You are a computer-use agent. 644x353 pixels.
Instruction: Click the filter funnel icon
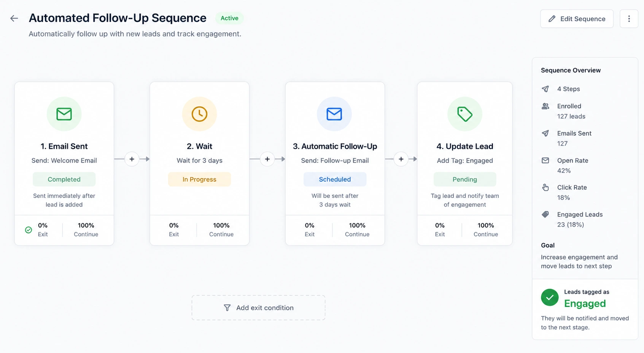[x=227, y=308]
